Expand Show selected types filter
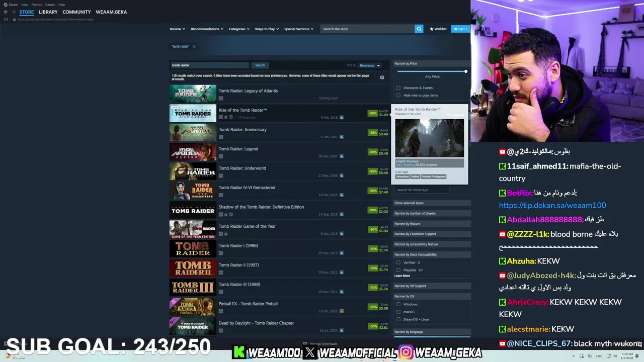 (x=432, y=203)
